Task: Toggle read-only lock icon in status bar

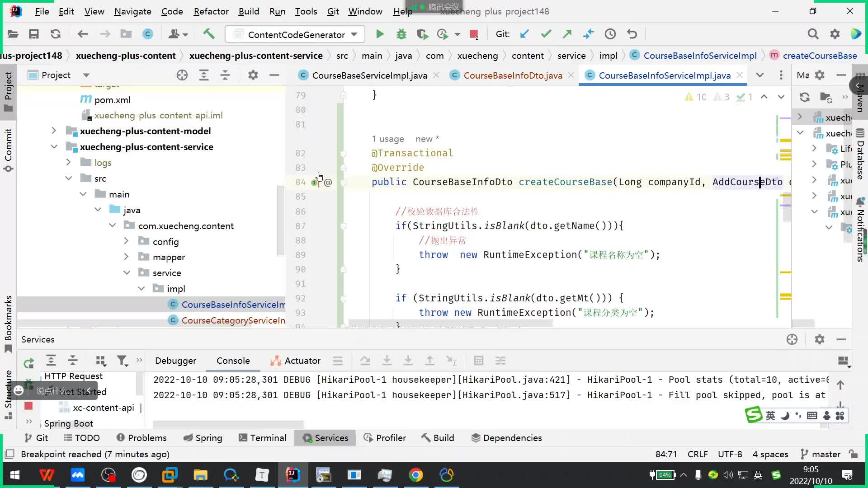Action: coord(853,454)
